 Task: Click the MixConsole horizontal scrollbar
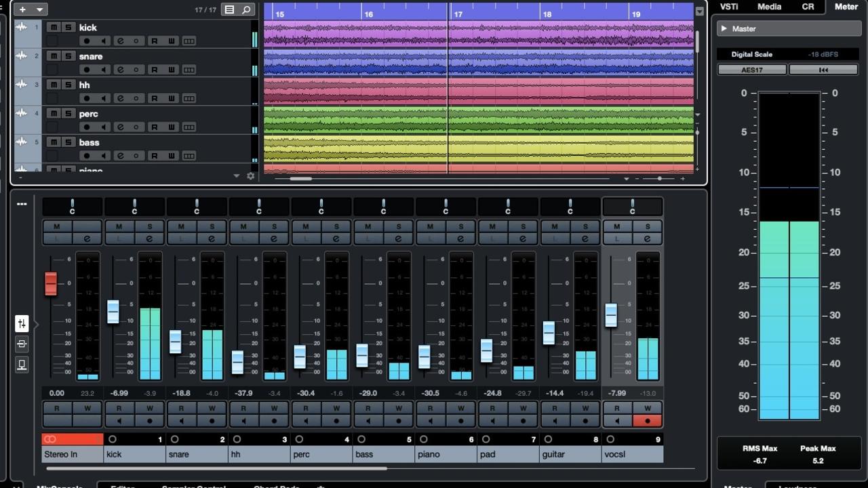[217, 468]
